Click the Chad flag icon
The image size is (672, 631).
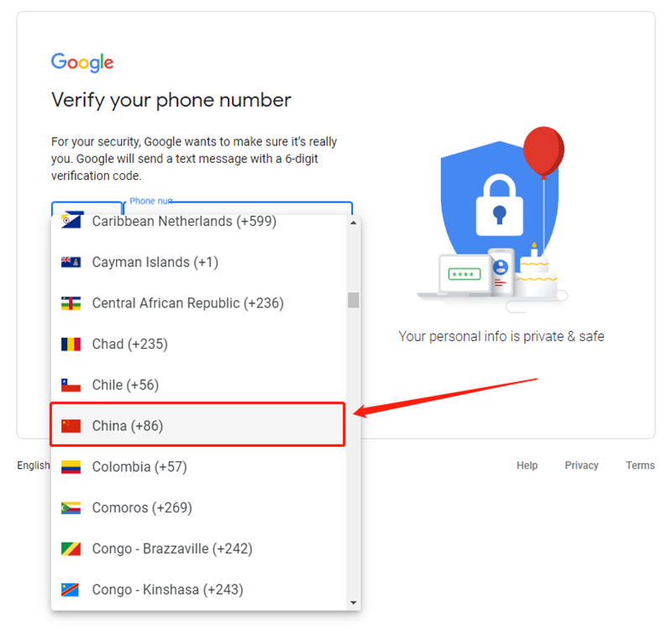[x=71, y=344]
